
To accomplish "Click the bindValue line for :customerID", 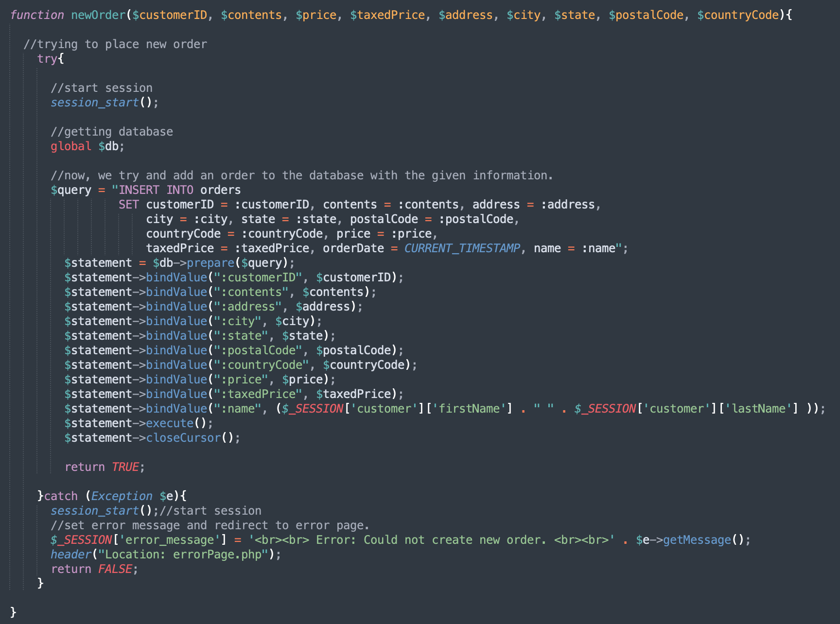I will [x=234, y=277].
